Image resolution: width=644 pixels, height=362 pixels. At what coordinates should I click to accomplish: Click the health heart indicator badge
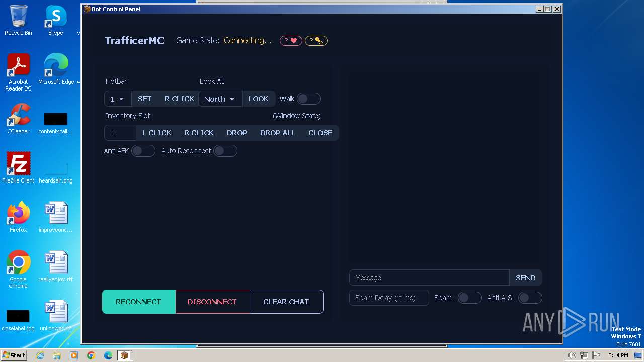point(291,41)
